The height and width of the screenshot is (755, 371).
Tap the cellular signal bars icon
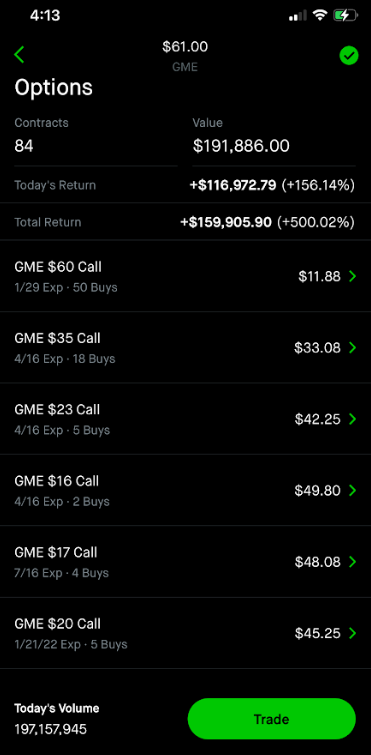point(297,16)
